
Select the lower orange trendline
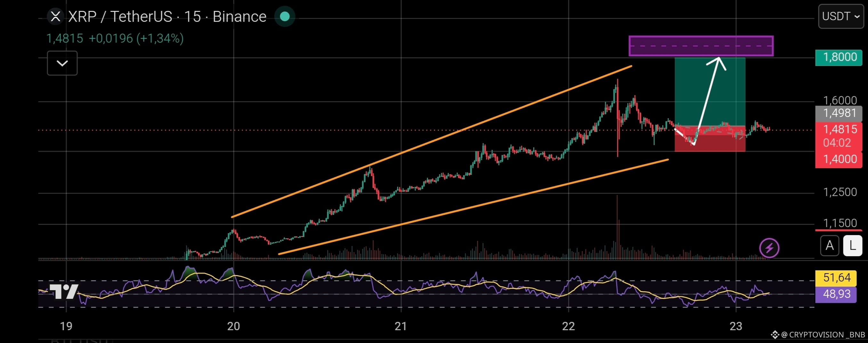tap(474, 207)
